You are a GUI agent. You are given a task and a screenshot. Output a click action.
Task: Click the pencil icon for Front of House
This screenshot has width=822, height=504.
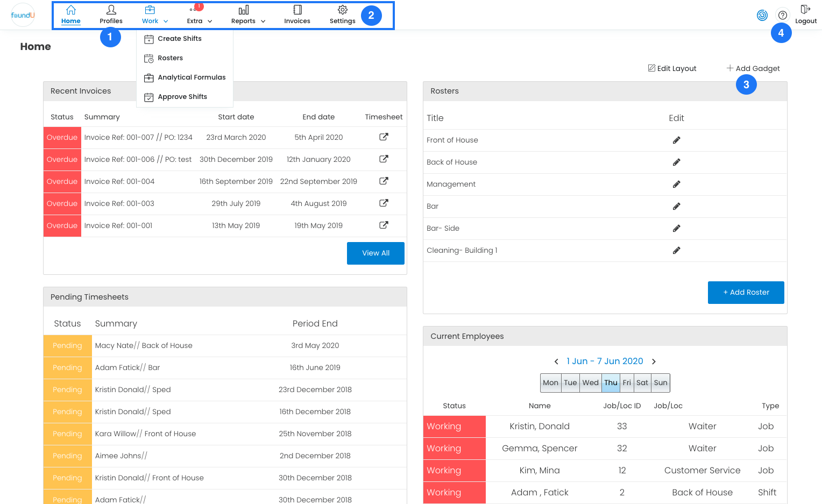(x=676, y=140)
